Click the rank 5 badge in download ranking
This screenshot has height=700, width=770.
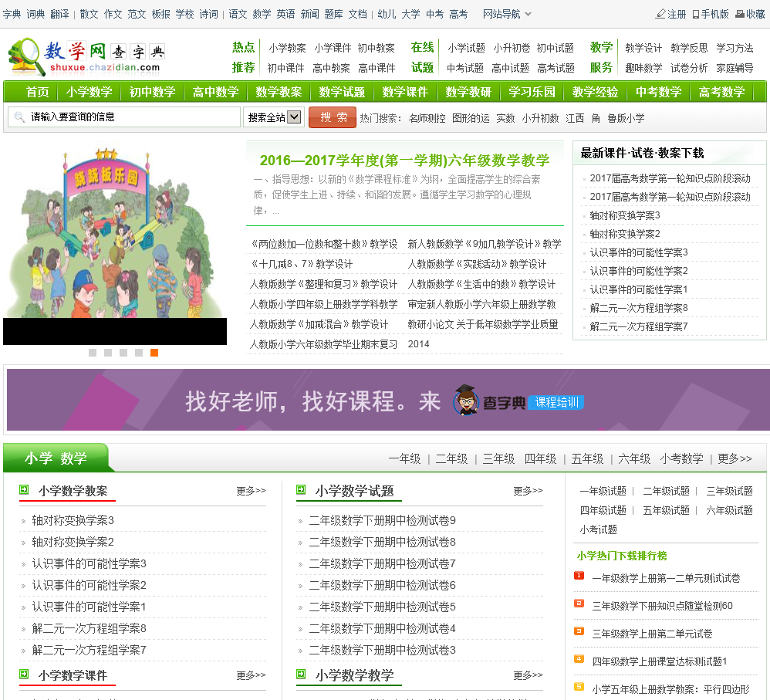tap(579, 686)
